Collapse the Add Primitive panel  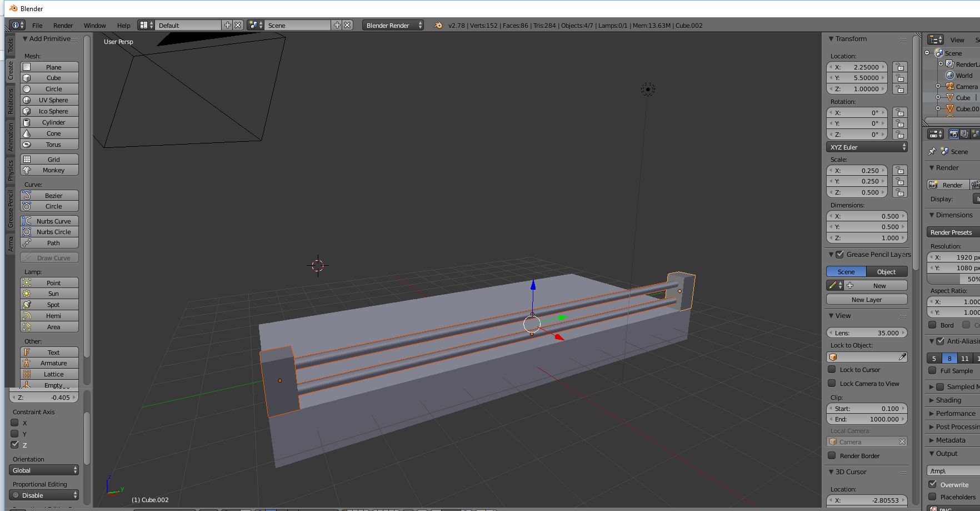pos(25,39)
